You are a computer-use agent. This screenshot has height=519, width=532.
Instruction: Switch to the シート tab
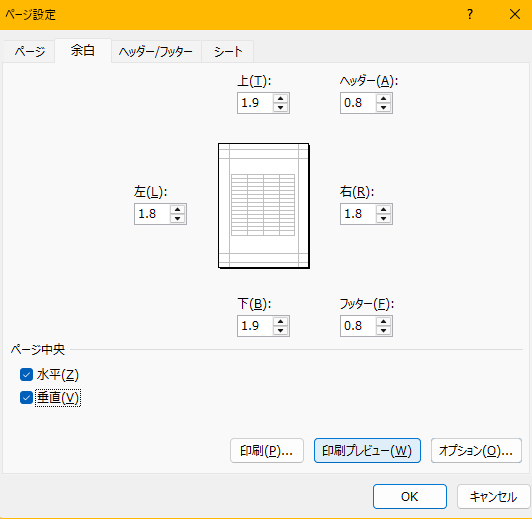(x=228, y=52)
